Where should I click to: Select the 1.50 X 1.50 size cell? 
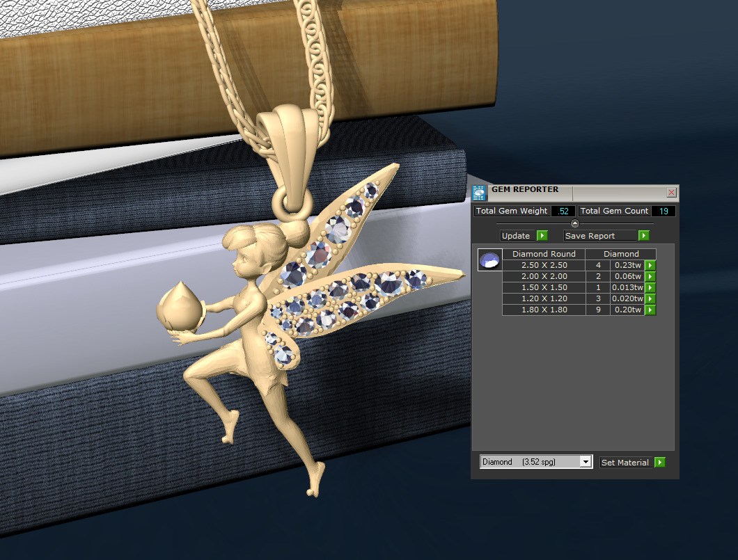pos(544,287)
